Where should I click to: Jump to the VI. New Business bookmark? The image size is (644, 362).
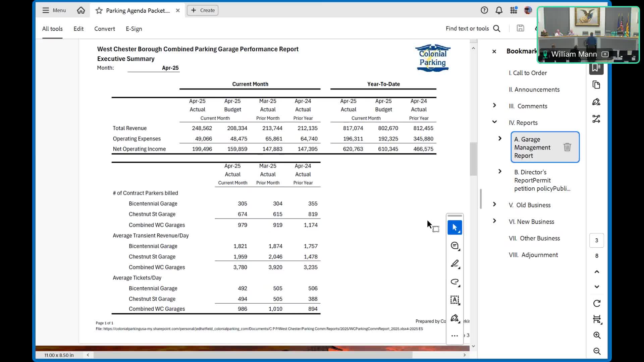click(x=531, y=222)
